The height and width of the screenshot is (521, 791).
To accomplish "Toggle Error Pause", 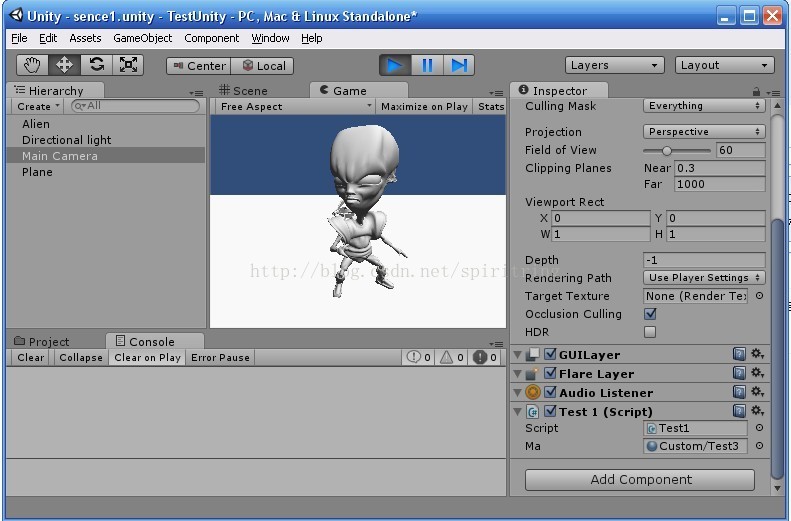I will (x=220, y=358).
